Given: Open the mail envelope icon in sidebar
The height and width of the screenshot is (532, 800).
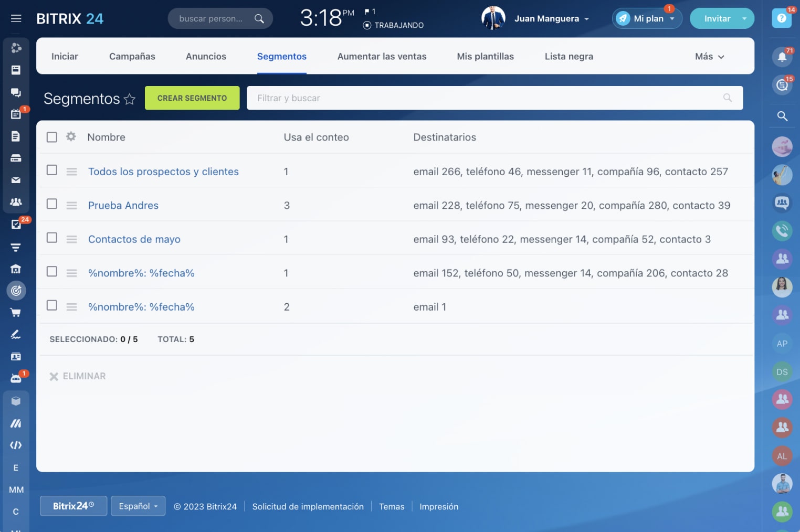Looking at the screenshot, I should tap(16, 180).
